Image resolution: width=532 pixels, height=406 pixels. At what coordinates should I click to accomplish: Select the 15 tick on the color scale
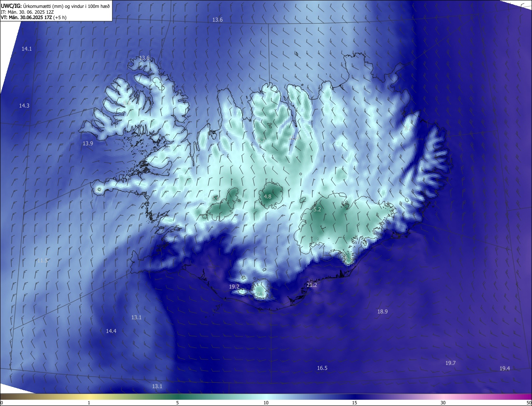tap(355, 403)
